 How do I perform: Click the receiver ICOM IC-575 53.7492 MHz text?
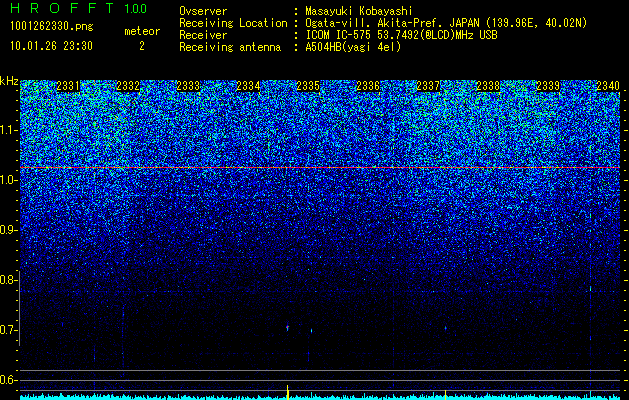click(x=401, y=35)
